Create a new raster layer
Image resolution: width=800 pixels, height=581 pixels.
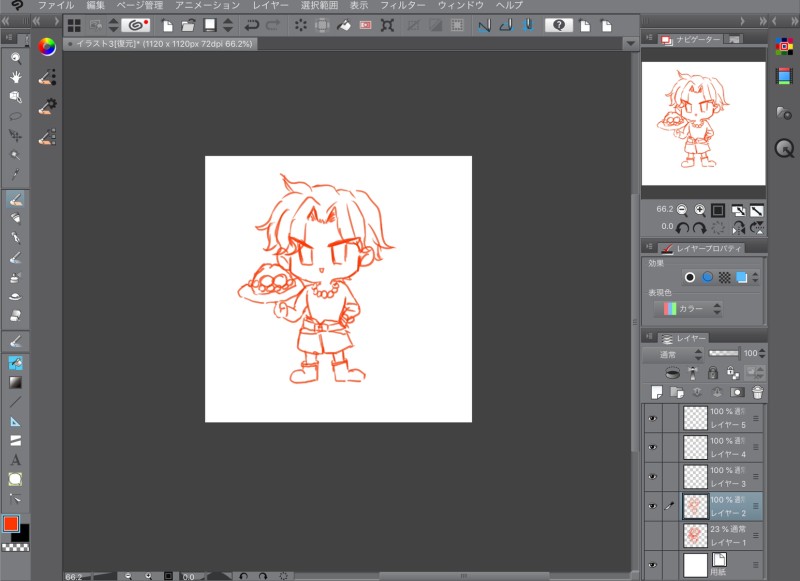click(x=657, y=392)
